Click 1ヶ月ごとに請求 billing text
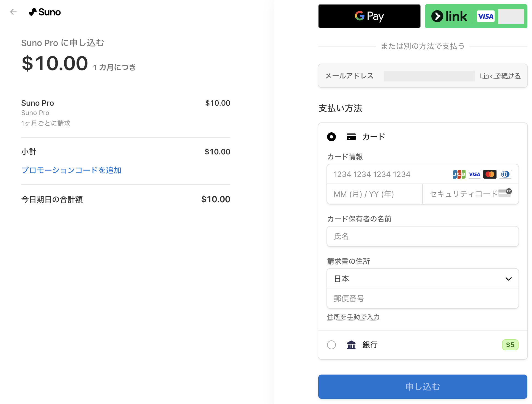 pyautogui.click(x=46, y=123)
